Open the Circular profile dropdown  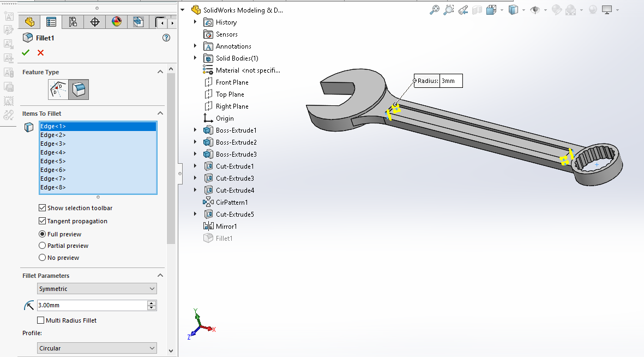[x=97, y=348]
